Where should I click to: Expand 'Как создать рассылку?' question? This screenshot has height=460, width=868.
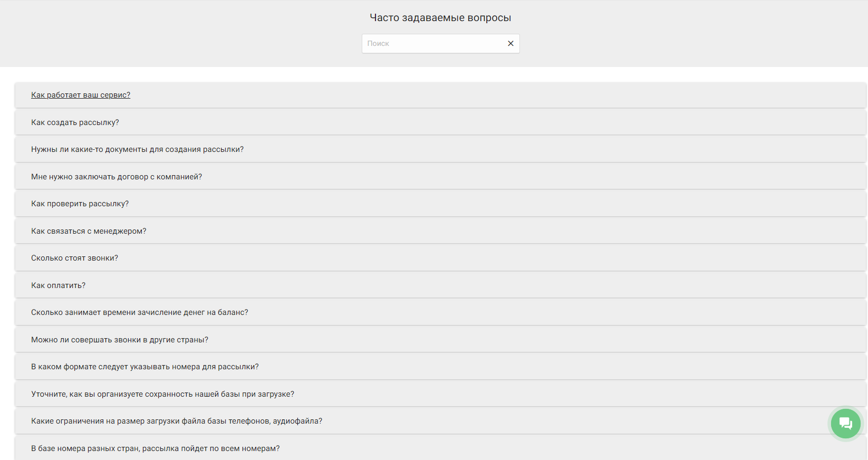(75, 122)
